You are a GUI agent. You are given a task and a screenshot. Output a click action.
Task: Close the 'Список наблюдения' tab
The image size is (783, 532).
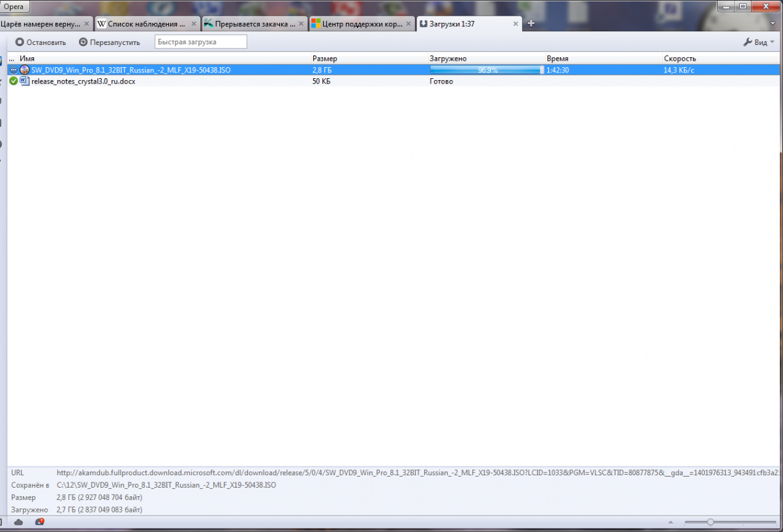point(194,24)
